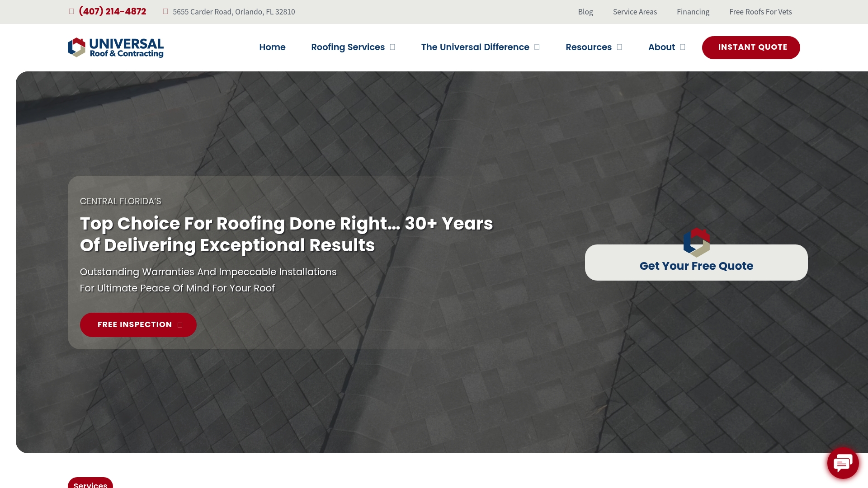Click the phone icon beside (407) 214-4872
The image size is (868, 488).
pyautogui.click(x=71, y=11)
